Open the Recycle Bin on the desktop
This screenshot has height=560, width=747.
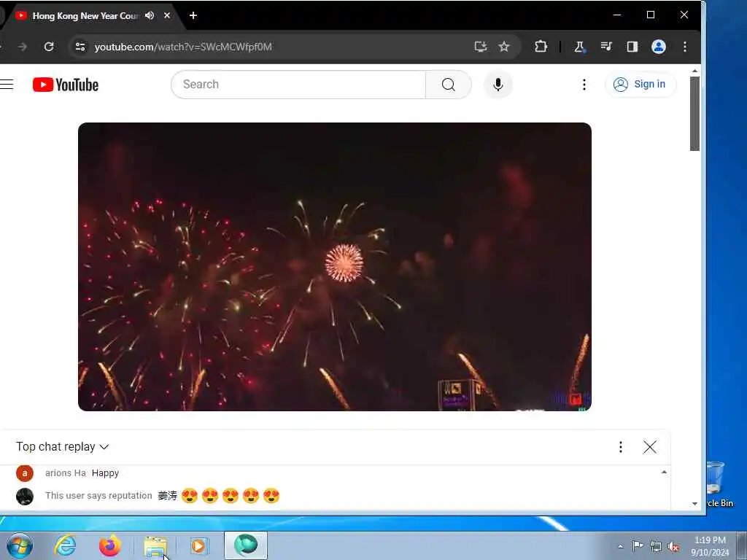click(x=719, y=484)
